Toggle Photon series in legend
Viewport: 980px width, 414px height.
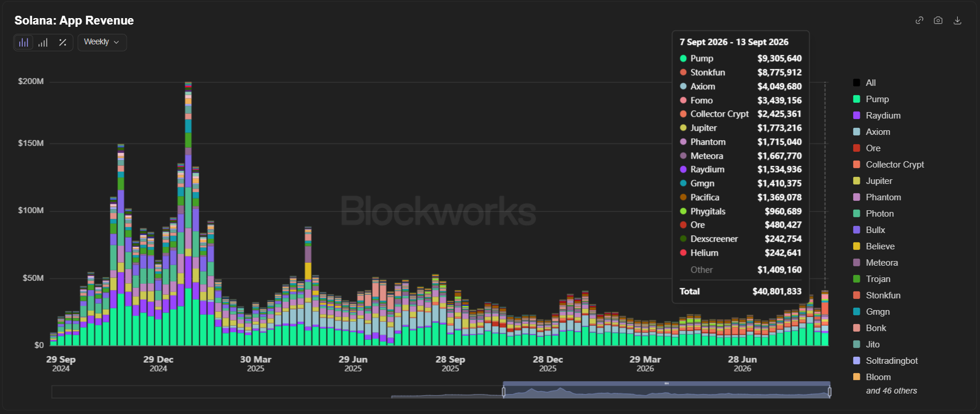pyautogui.click(x=873, y=214)
